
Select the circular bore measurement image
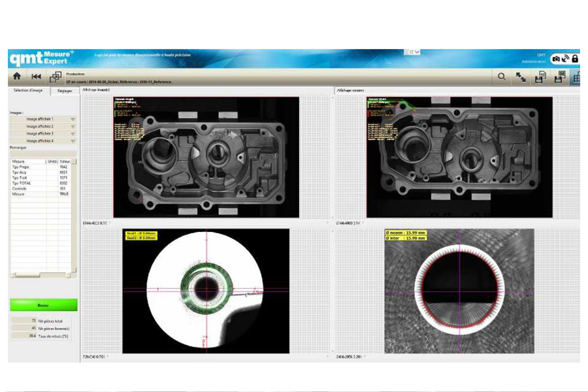click(x=459, y=291)
